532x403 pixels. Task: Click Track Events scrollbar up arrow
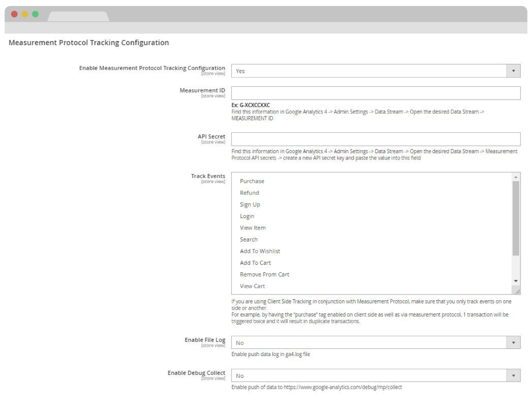(516, 177)
